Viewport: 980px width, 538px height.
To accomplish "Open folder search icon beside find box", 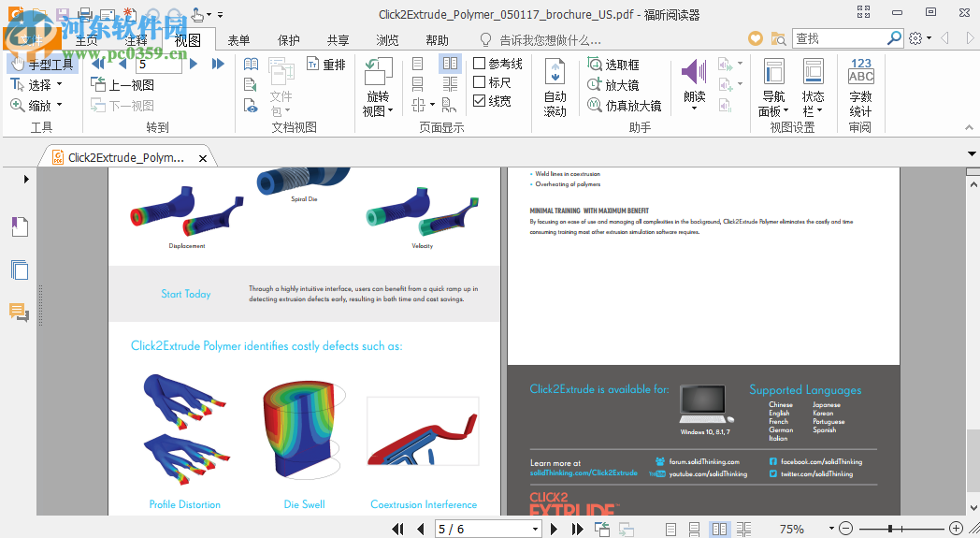I will coord(778,38).
